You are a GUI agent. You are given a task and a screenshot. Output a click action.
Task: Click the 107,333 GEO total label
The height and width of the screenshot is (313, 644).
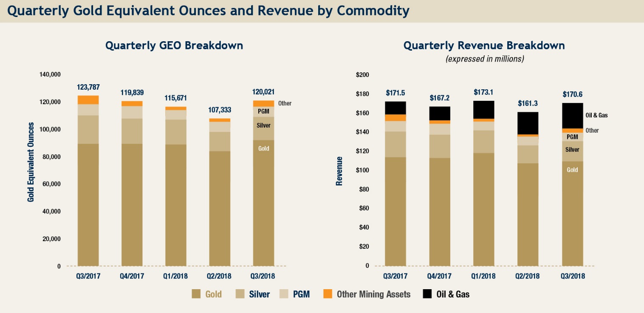(220, 110)
